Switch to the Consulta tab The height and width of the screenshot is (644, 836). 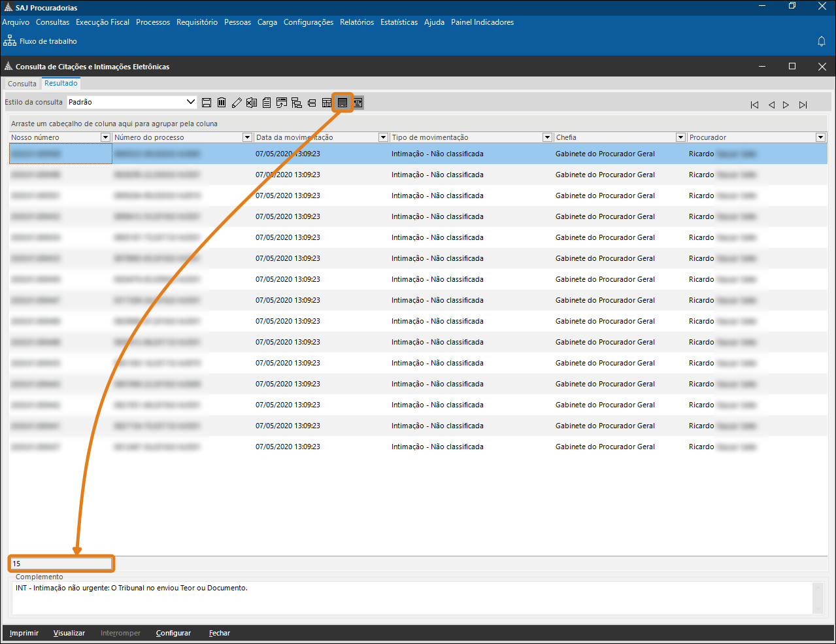click(x=22, y=84)
